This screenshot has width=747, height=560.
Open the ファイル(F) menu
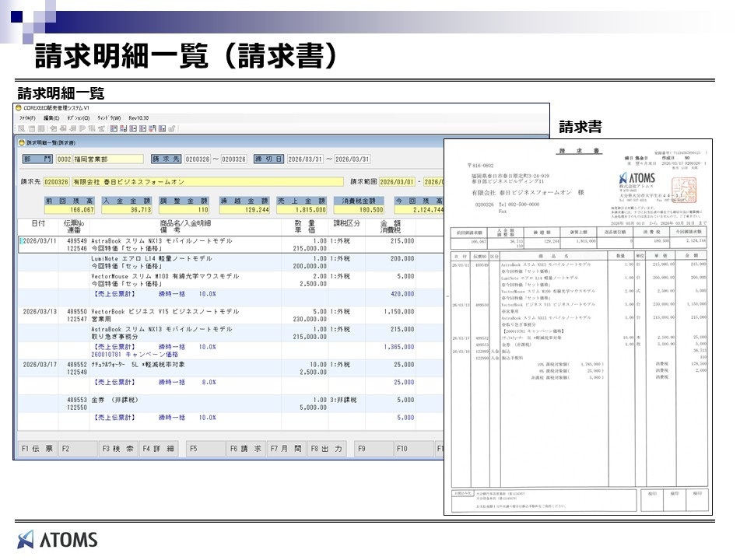point(28,117)
